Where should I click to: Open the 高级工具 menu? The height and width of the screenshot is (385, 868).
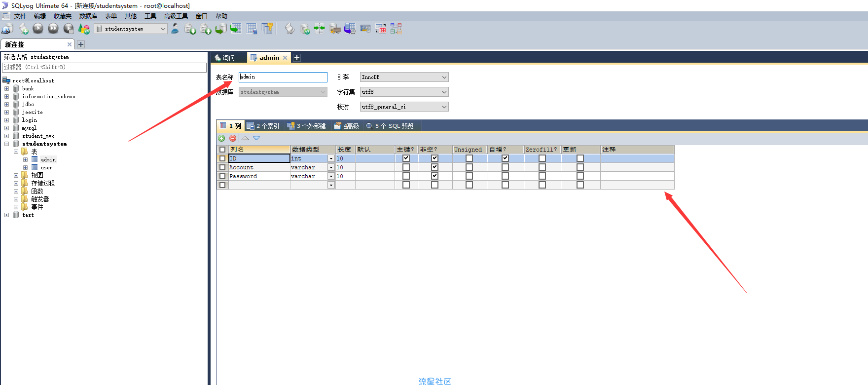click(x=176, y=16)
